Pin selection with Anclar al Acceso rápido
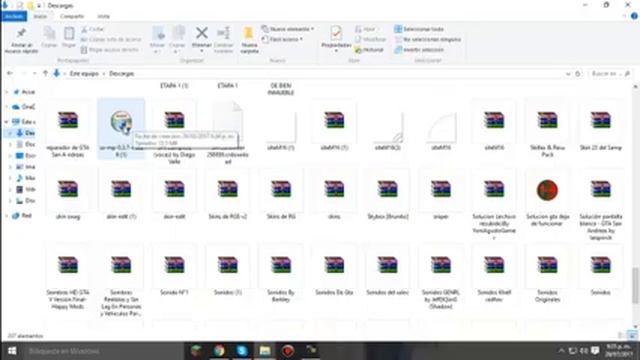This screenshot has height=360, width=640. point(21,40)
